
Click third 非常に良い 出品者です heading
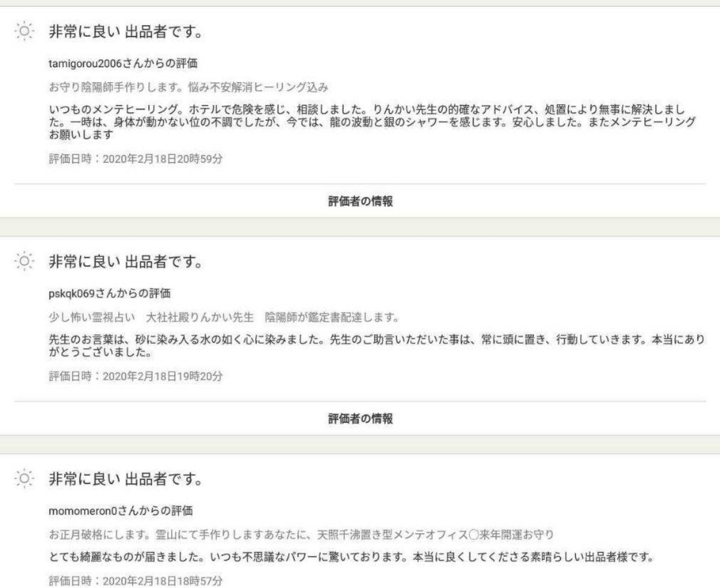[x=124, y=480]
